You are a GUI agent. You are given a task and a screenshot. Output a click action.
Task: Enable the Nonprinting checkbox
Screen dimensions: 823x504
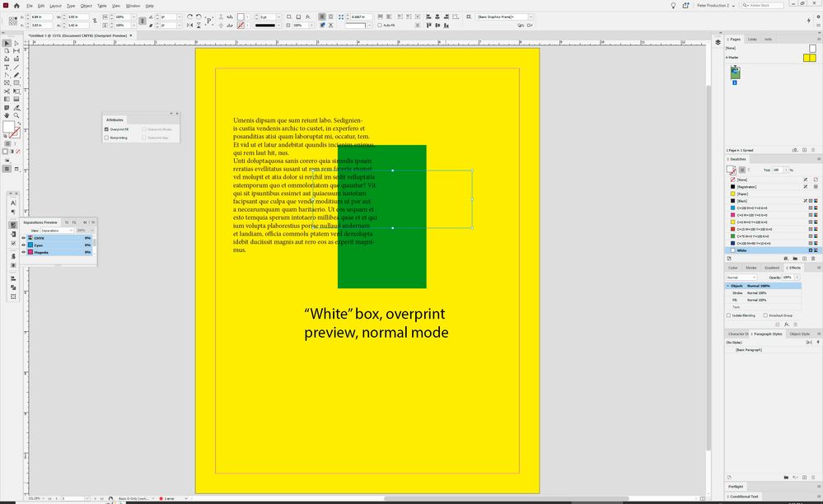coord(107,138)
